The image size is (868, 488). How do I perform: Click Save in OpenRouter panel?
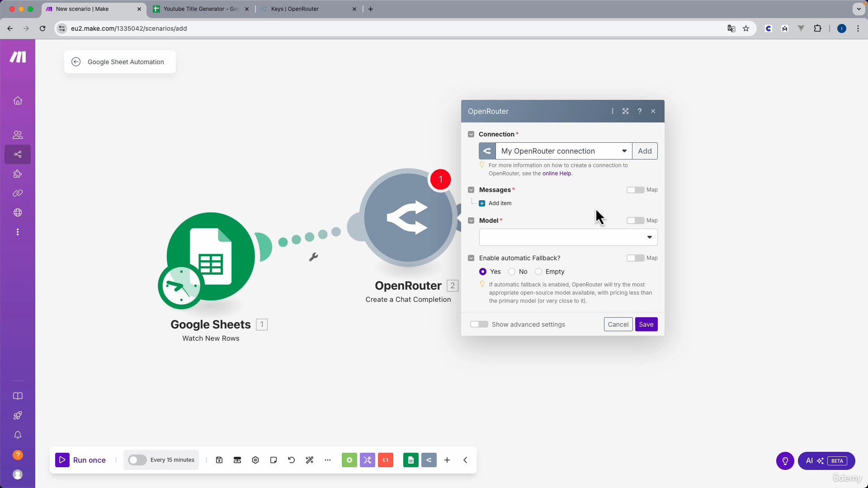[x=646, y=324]
